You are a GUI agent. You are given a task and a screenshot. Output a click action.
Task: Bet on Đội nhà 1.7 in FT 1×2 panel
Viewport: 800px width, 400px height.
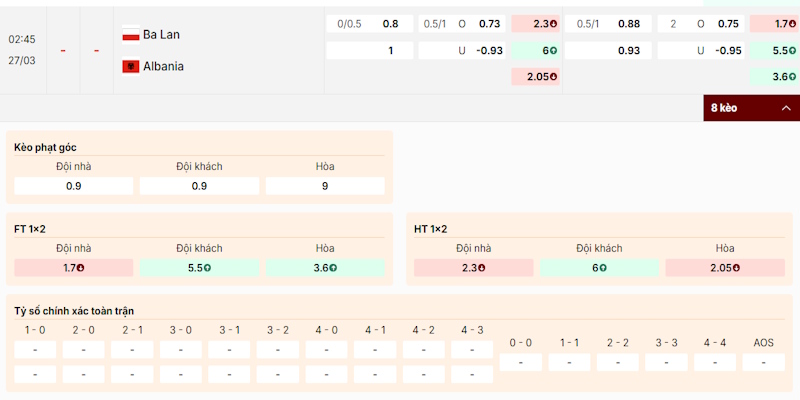tap(74, 268)
